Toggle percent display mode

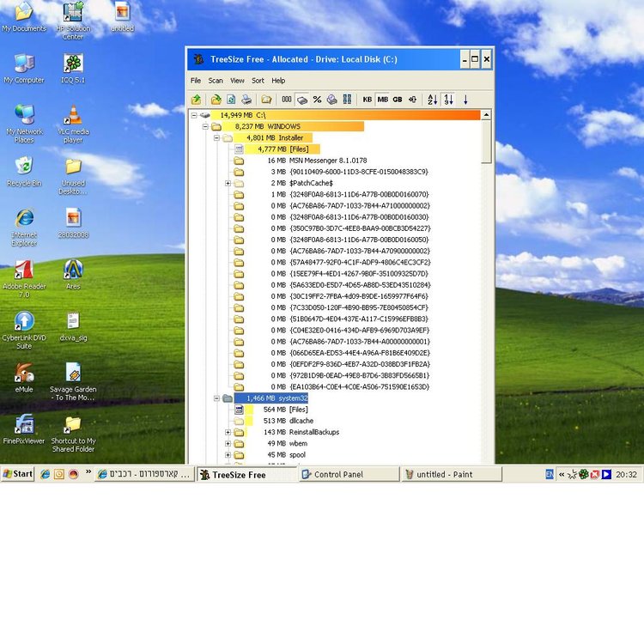coord(317,100)
